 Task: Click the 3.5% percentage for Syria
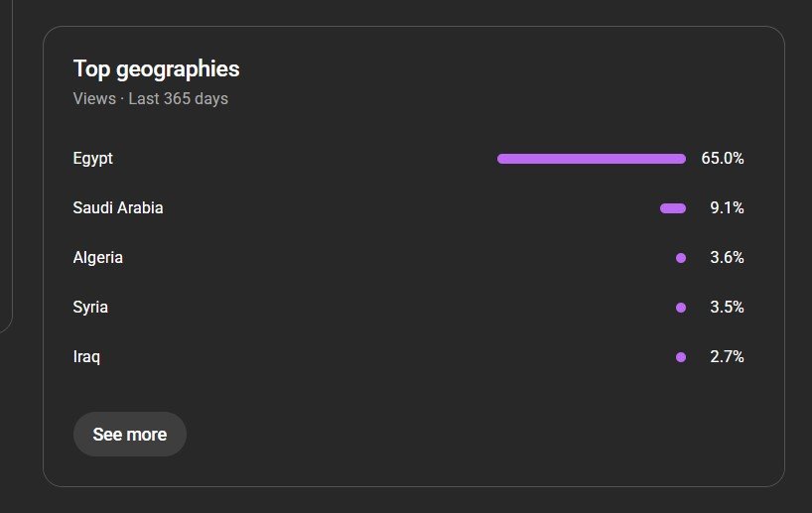(x=727, y=308)
